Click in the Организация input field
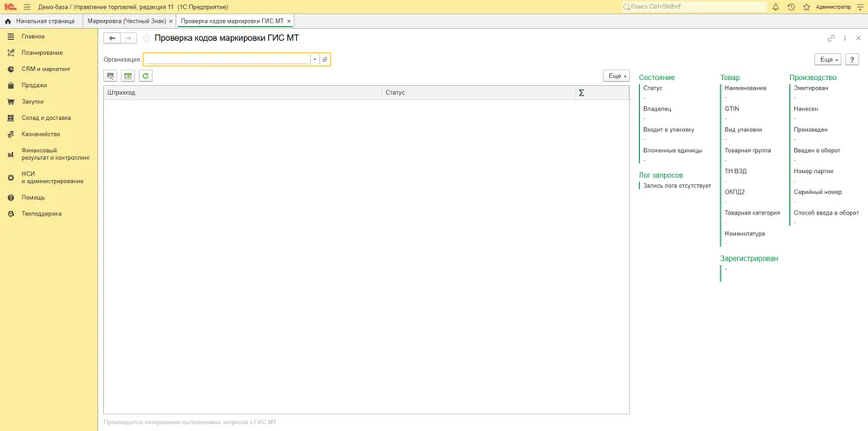868x431 pixels. pos(227,59)
